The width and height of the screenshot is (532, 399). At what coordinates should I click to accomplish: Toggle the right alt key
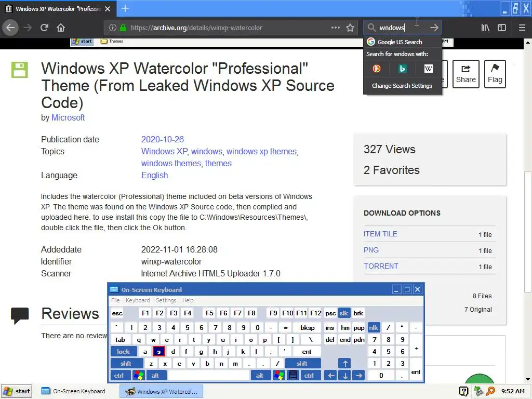pos(260,376)
